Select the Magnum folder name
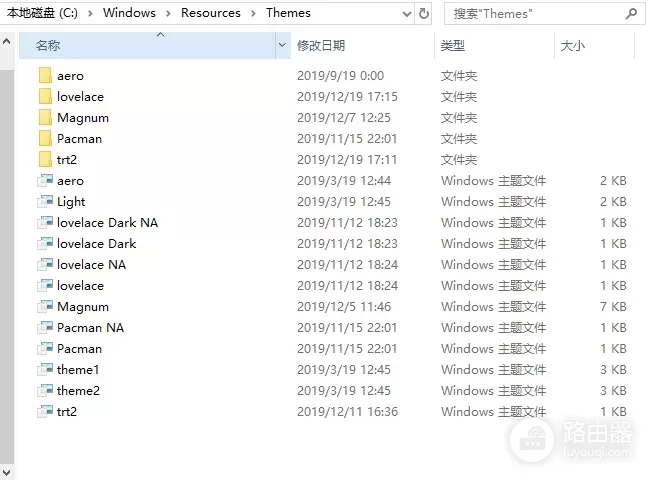This screenshot has height=480, width=650. [x=83, y=118]
